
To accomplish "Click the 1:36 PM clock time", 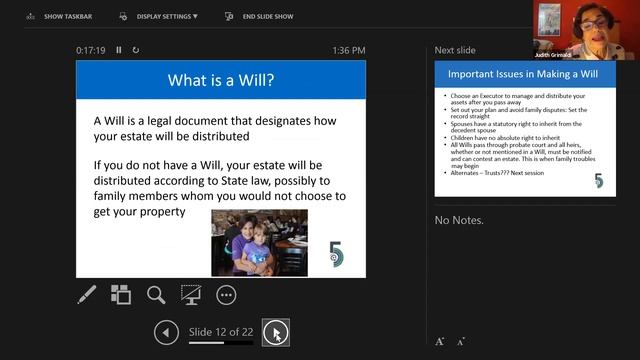I will 349,50.
